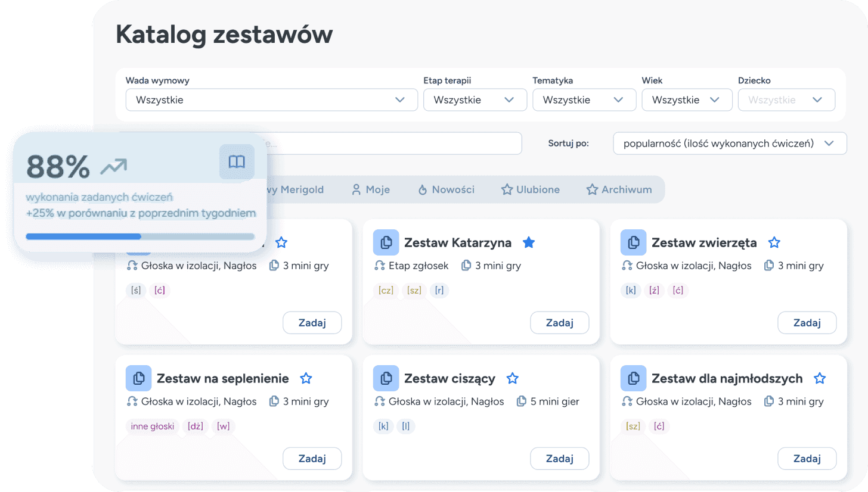Screen dimensions: 868x492
Task: Click Zadaj on the first card with [ś] [ć]
Action: (312, 323)
